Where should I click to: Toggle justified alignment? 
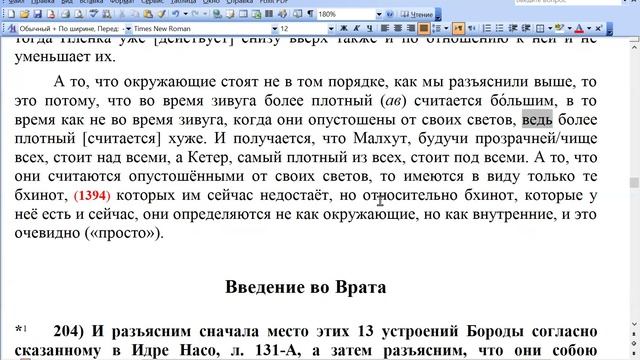(x=424, y=28)
